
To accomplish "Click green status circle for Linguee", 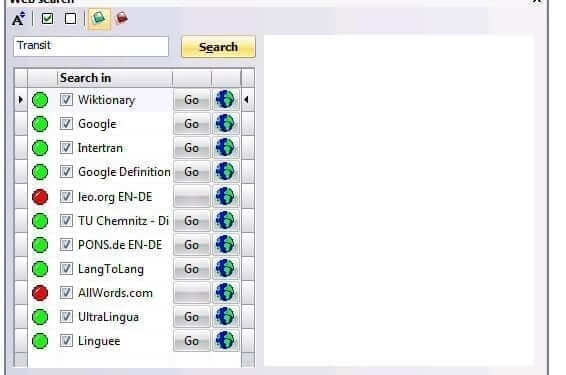I will (40, 341).
